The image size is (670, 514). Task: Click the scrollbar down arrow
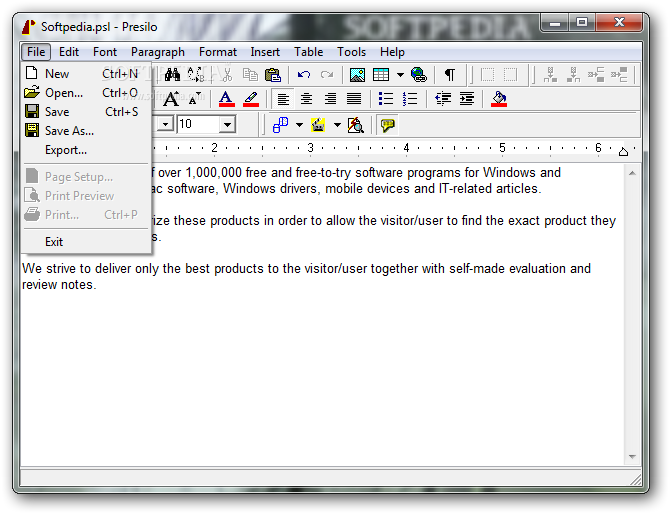coord(632,457)
